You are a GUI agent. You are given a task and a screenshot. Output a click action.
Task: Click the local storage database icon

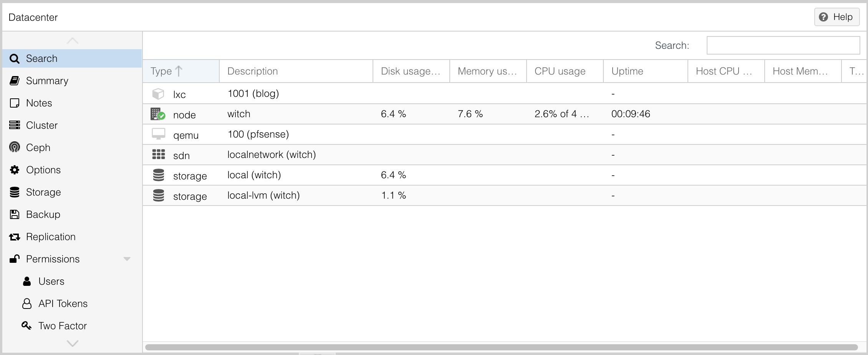158,175
